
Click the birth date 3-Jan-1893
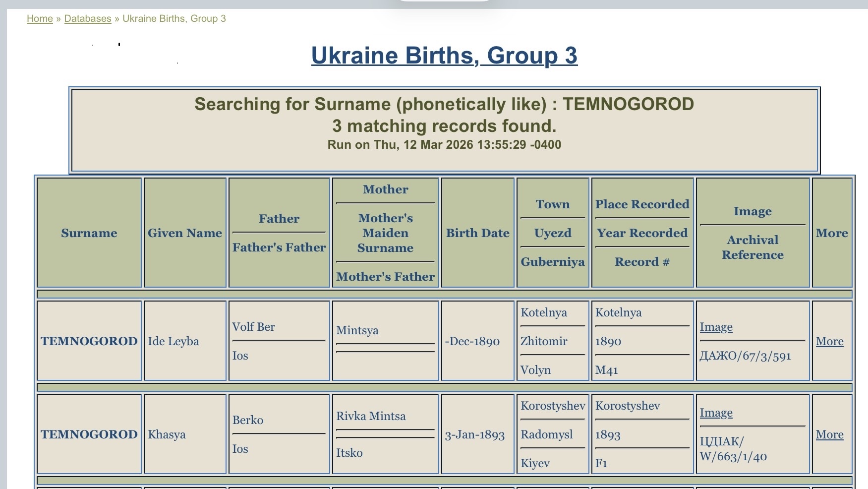point(474,435)
